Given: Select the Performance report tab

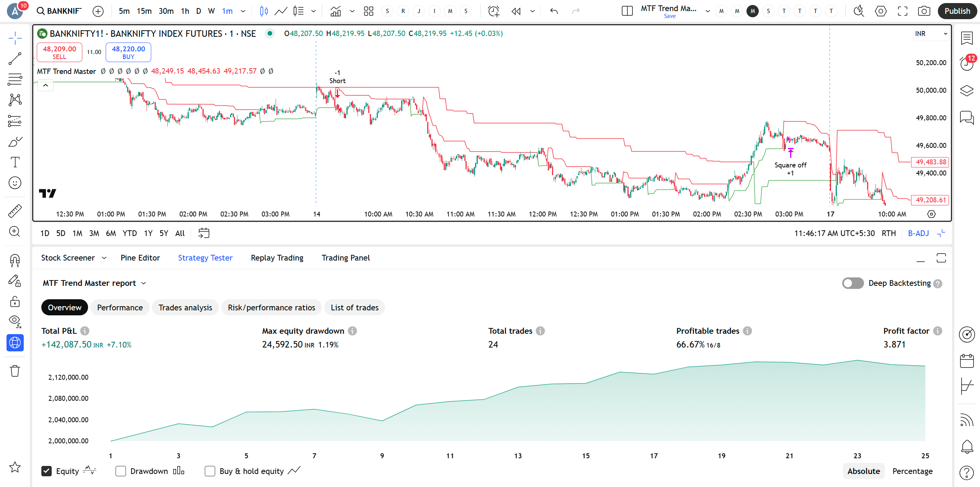Looking at the screenshot, I should [x=120, y=308].
